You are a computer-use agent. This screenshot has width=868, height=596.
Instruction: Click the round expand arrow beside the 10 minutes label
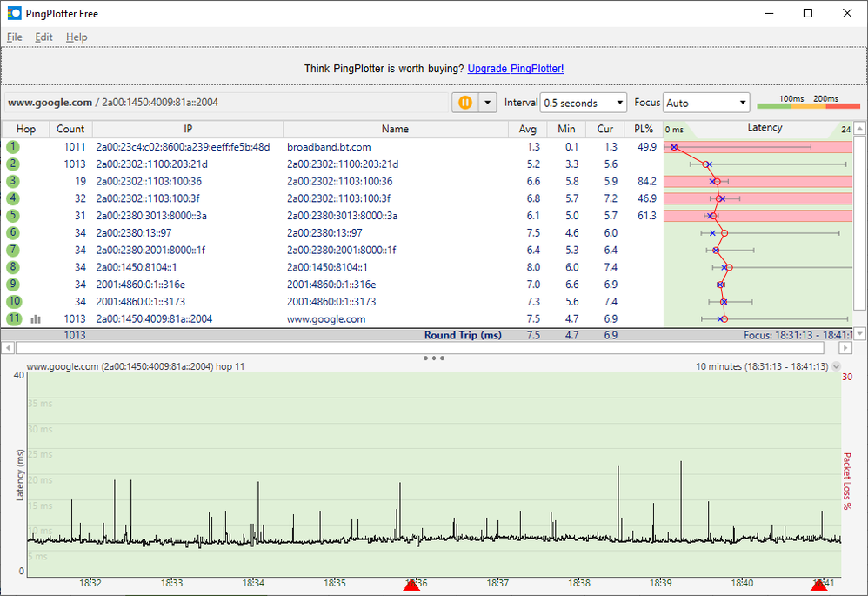click(x=836, y=367)
